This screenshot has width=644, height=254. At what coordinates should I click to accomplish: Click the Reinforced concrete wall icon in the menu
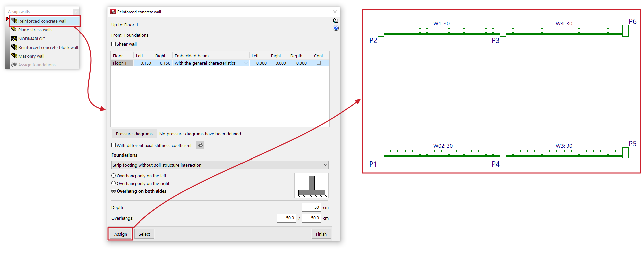pos(14,21)
